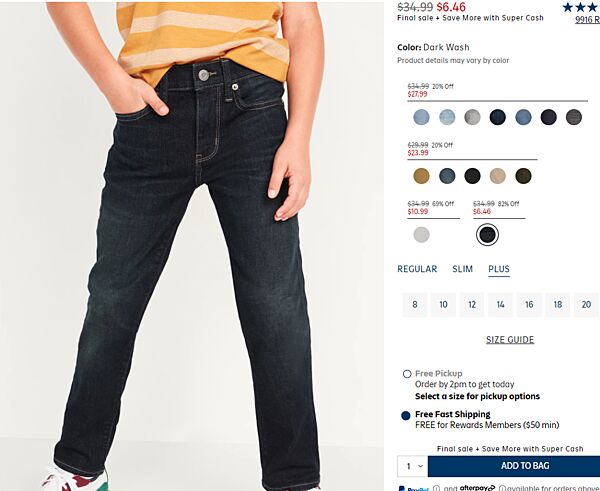Open the SIZE GUIDE link
Viewport: 600px width, 491px height.
coord(510,339)
